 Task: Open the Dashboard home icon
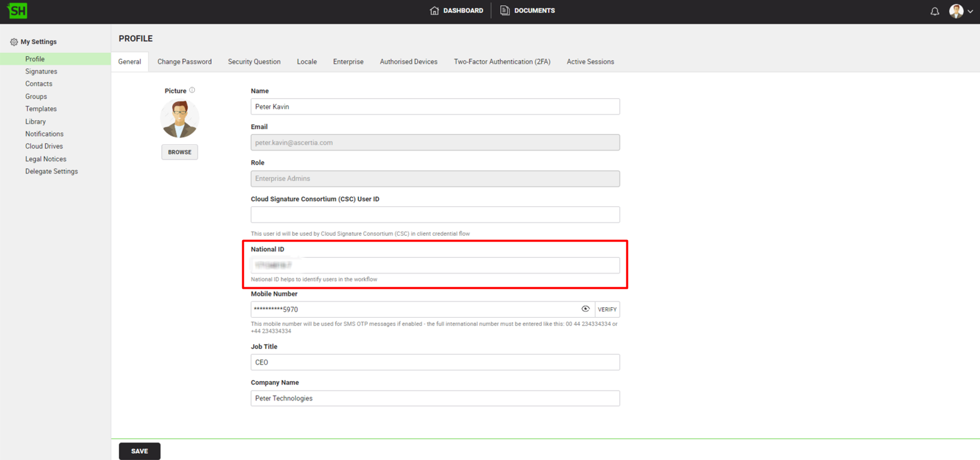click(x=434, y=11)
